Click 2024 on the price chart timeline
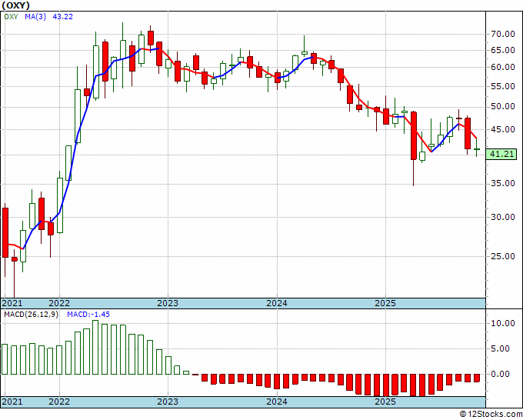Screen dimensions: 523x420 pyautogui.click(x=277, y=303)
